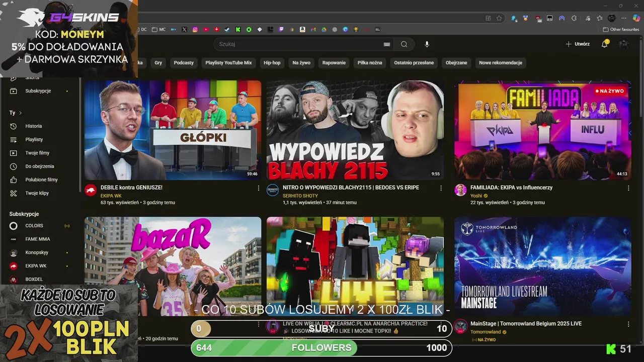Open the bazaR video thumbnail
Viewport: 644px width, 362px height.
click(x=173, y=266)
